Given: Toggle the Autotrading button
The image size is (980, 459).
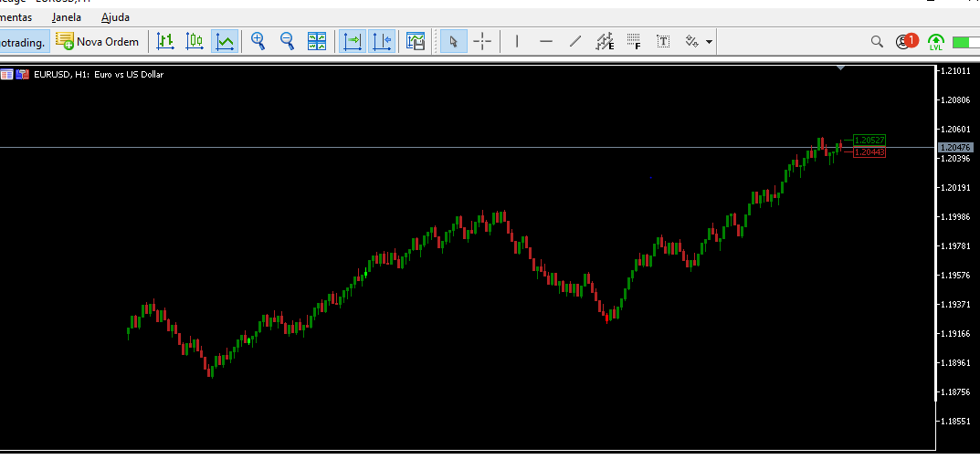Looking at the screenshot, I should point(24,42).
